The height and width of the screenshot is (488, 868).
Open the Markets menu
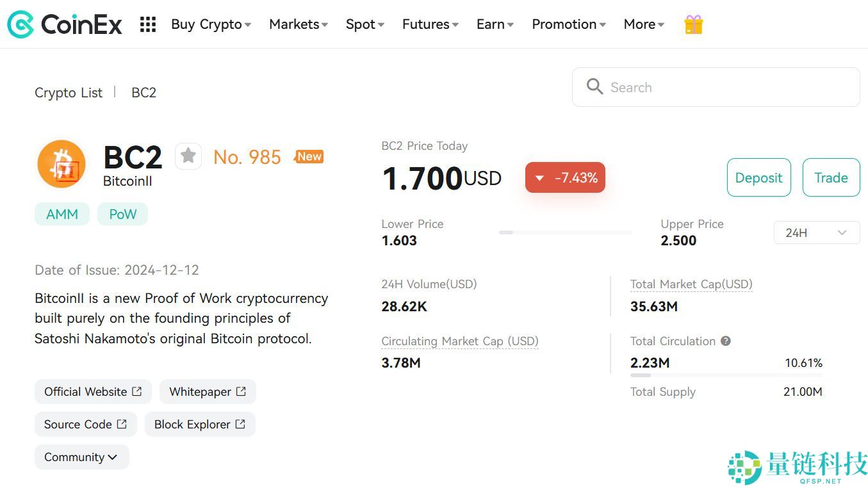click(298, 24)
